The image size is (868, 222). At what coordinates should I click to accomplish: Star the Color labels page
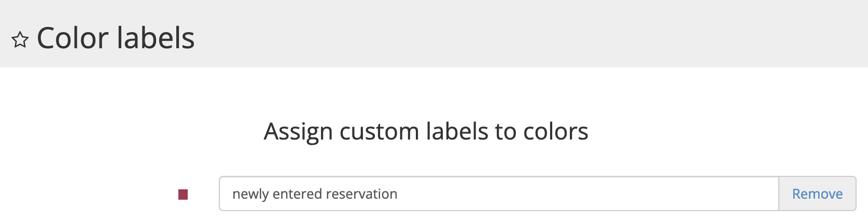point(20,39)
